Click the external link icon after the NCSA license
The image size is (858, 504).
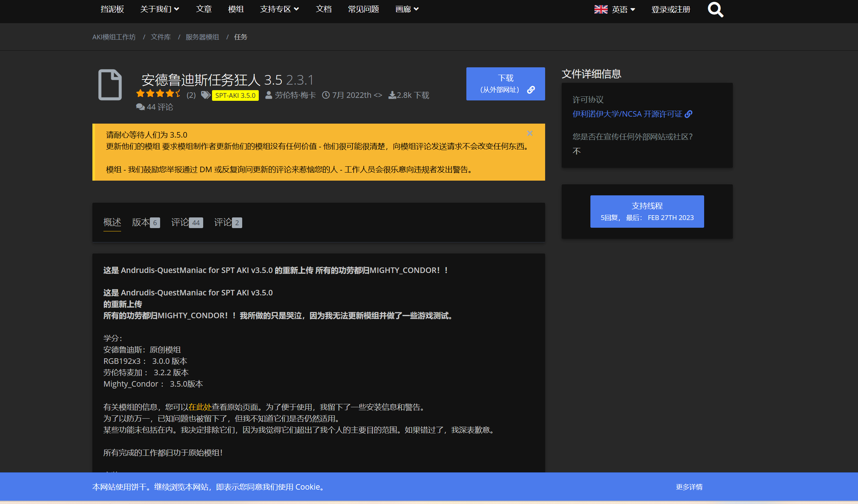click(x=689, y=114)
